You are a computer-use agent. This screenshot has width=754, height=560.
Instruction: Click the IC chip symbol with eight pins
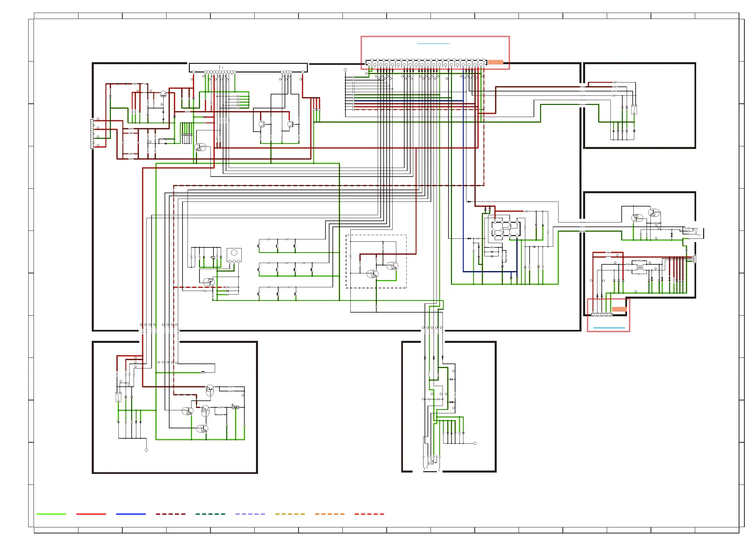(506, 229)
